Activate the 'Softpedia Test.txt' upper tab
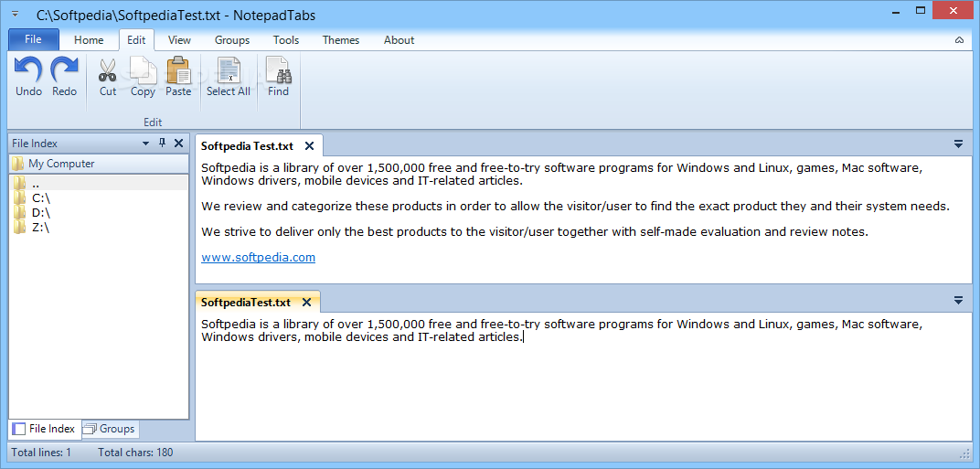 click(247, 146)
